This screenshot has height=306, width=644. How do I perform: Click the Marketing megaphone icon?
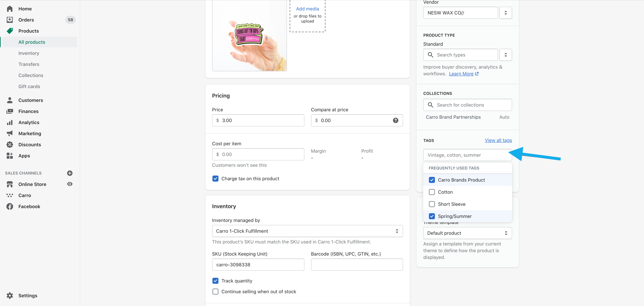pyautogui.click(x=10, y=133)
